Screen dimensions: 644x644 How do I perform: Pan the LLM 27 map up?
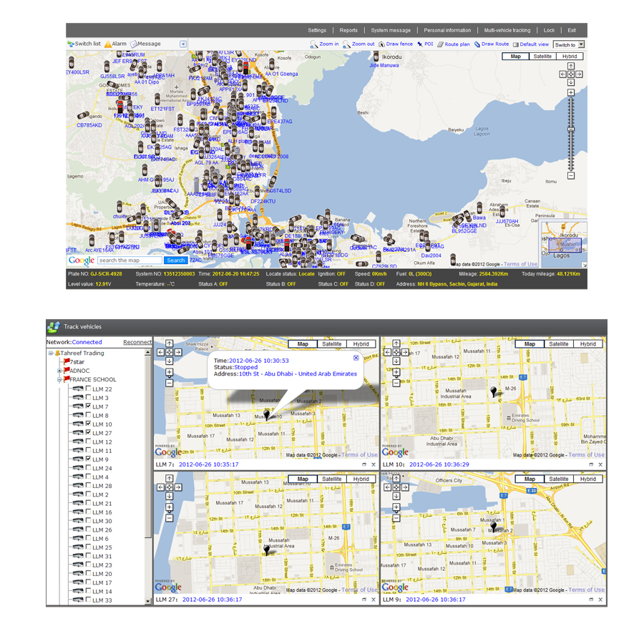169,479
